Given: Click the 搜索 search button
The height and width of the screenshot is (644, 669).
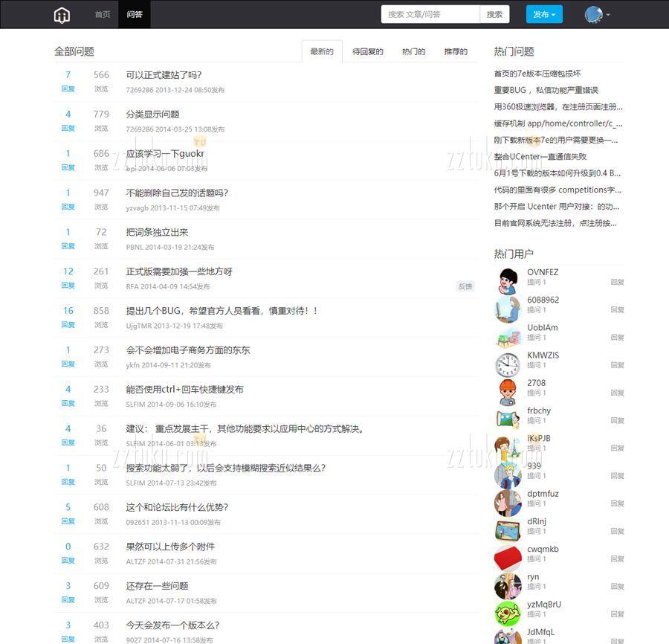Looking at the screenshot, I should click(494, 15).
